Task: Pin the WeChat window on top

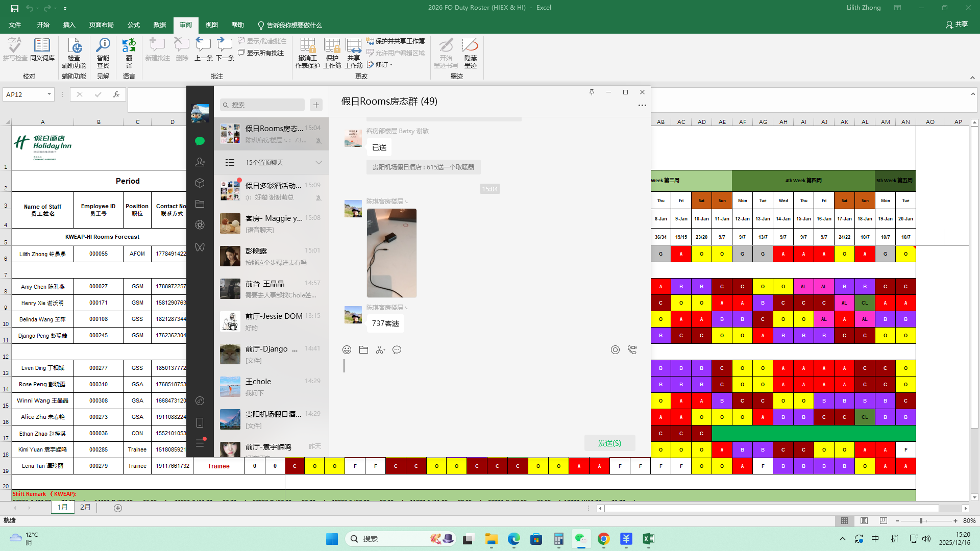Action: [592, 92]
